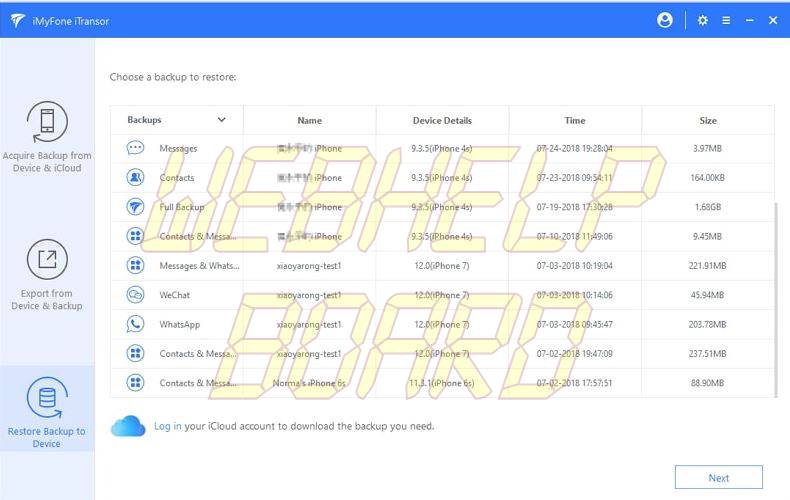Viewport: 790px width, 500px height.
Task: Minimize the iTransor window
Action: [750, 21]
